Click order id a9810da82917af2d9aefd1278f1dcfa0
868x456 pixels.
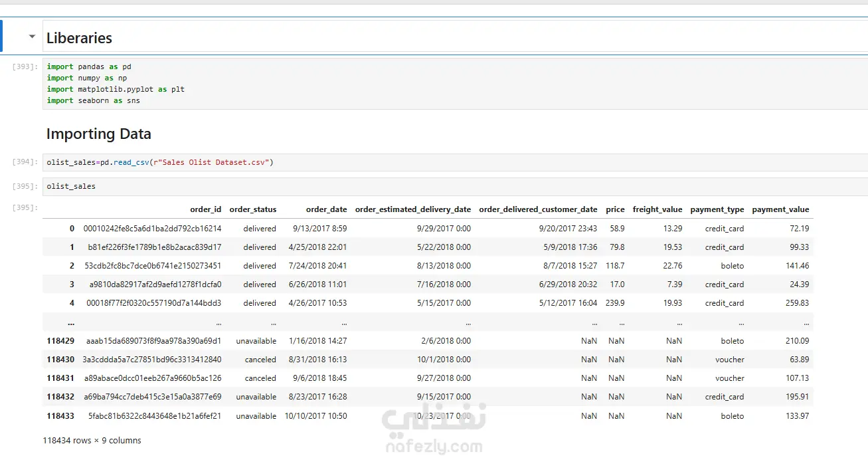155,285
